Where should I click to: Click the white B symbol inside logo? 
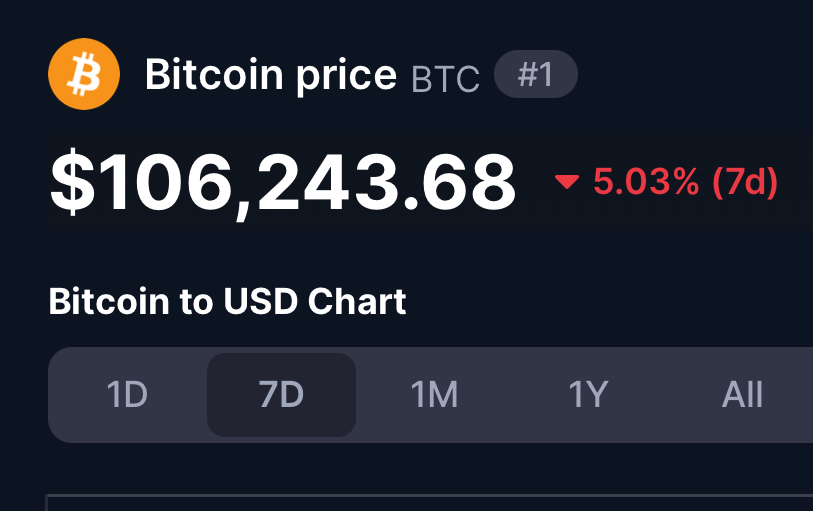(84, 74)
